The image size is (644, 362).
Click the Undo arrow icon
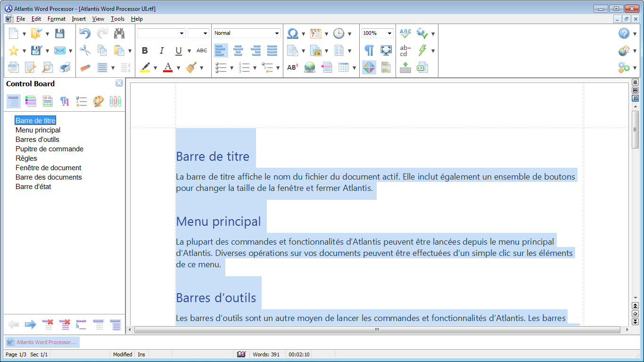[85, 33]
